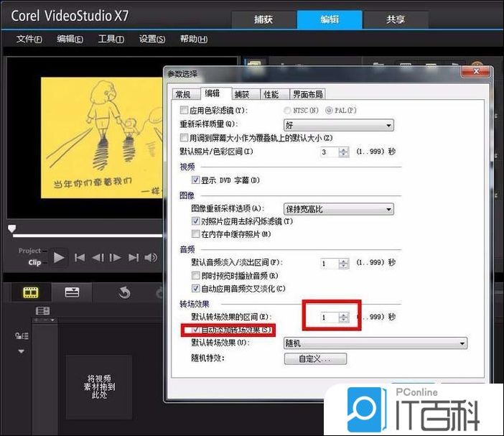Click the preview scrubber handle
This screenshot has width=504, height=436.
(11, 228)
